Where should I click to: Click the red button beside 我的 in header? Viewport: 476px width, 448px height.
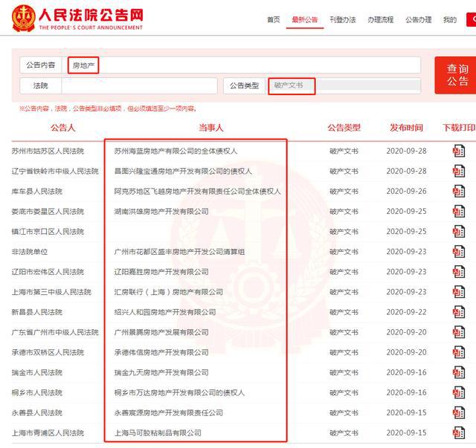471,20
